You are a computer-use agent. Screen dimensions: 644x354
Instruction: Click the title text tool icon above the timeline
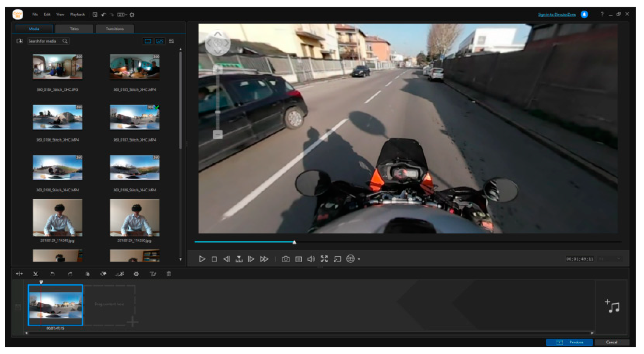click(153, 274)
